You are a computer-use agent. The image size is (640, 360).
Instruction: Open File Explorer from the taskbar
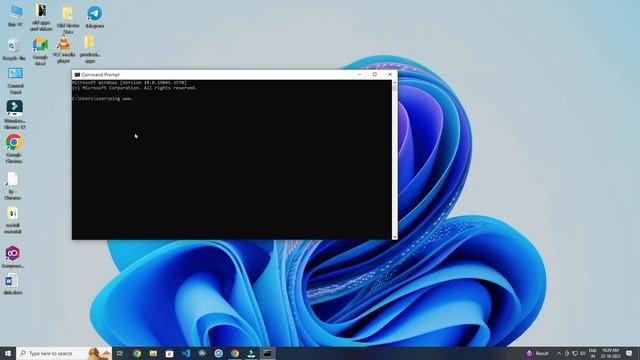(153, 353)
